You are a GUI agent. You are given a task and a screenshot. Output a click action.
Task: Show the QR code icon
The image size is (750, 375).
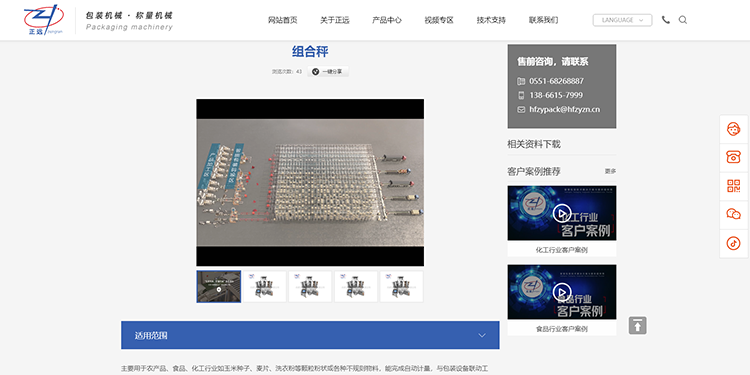733,186
